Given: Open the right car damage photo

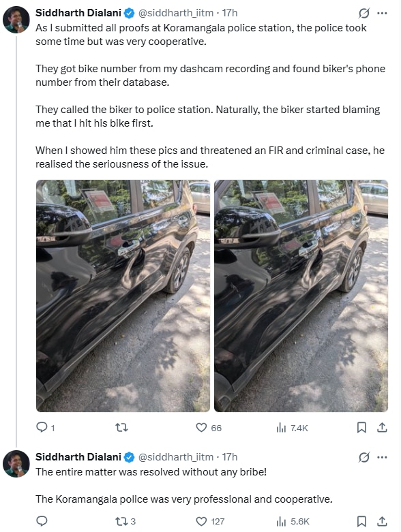Looking at the screenshot, I should click(x=301, y=296).
